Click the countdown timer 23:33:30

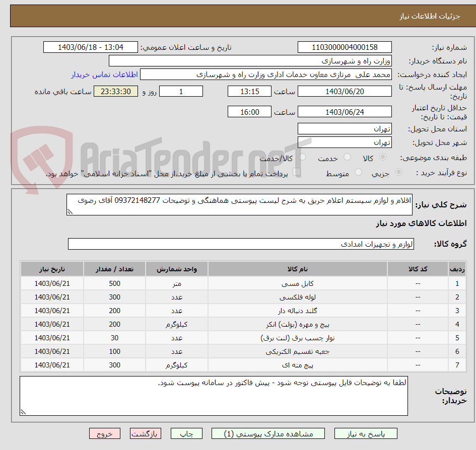click(116, 91)
